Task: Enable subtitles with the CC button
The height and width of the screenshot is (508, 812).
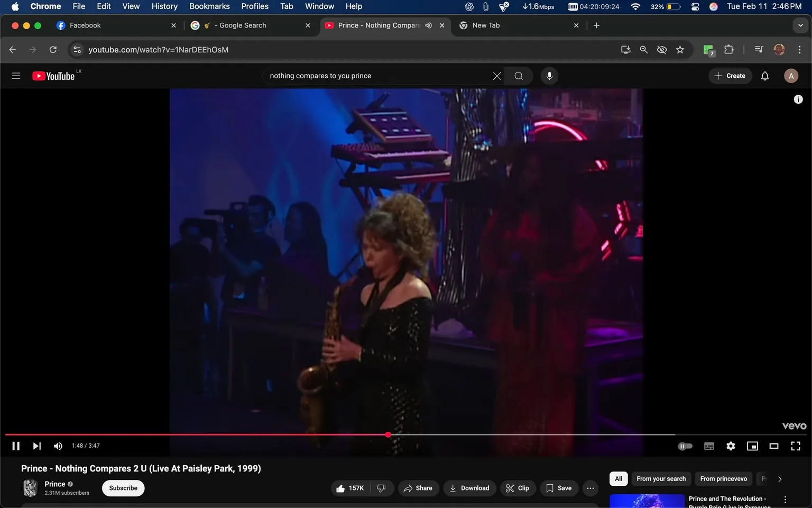Action: click(709, 446)
